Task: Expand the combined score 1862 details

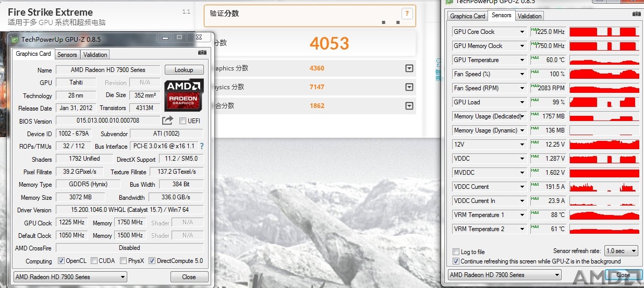Action: pos(409,106)
